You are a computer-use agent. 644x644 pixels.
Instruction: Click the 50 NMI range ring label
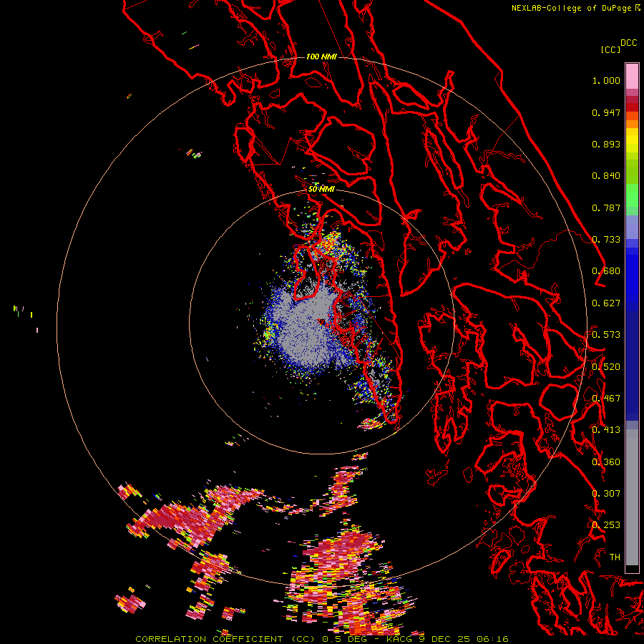click(x=321, y=190)
